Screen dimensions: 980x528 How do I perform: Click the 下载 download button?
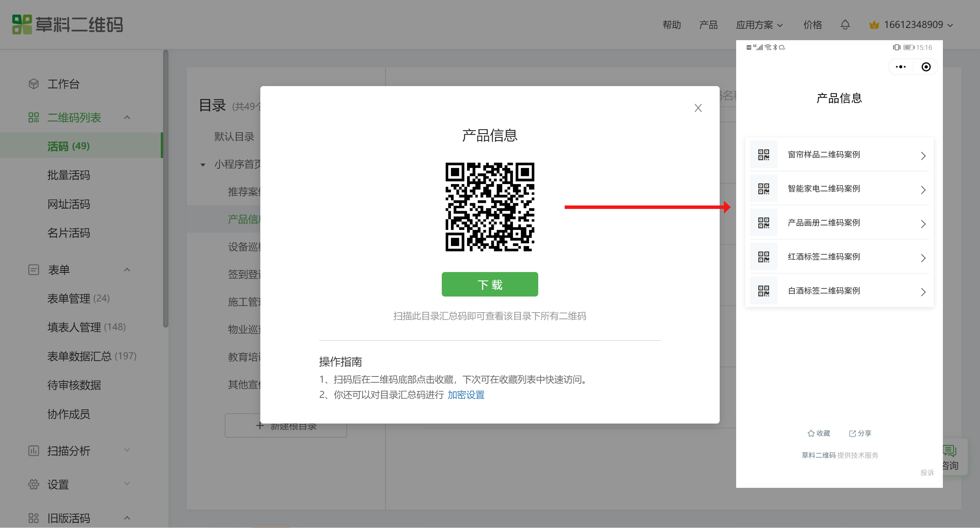(x=490, y=284)
